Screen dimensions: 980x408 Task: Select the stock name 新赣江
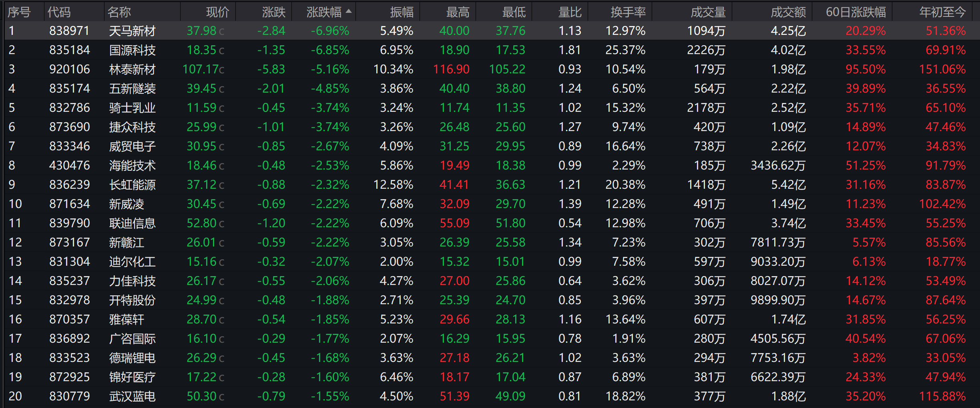click(x=127, y=242)
